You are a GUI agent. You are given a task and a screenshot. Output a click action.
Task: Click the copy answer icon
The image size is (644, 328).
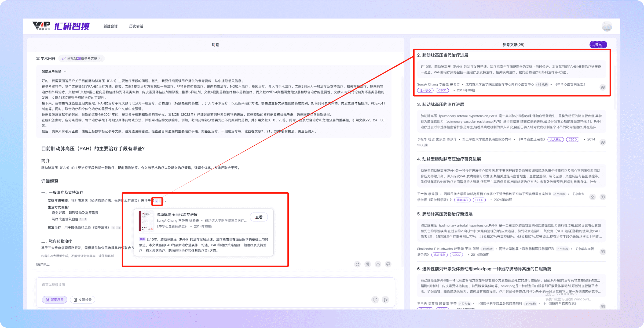(x=367, y=264)
